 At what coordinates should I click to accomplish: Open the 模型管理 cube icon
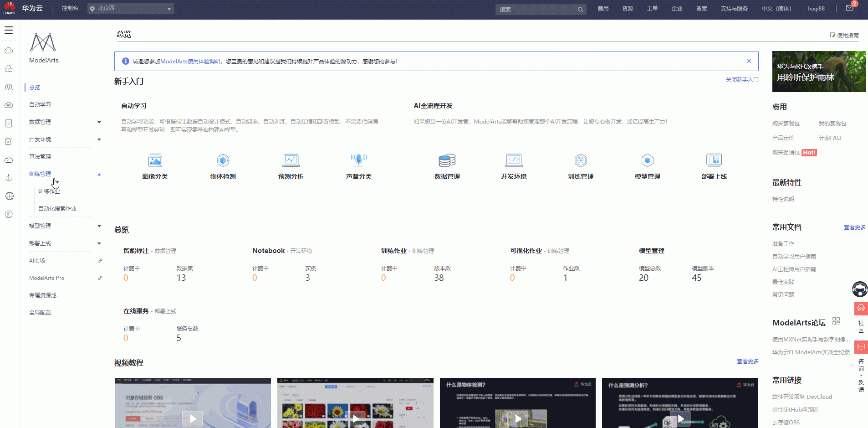648,160
